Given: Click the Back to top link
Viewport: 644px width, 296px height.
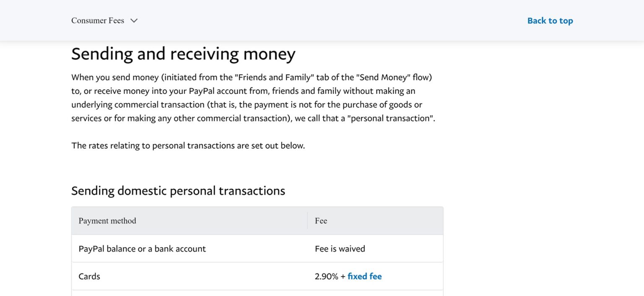Looking at the screenshot, I should (550, 21).
